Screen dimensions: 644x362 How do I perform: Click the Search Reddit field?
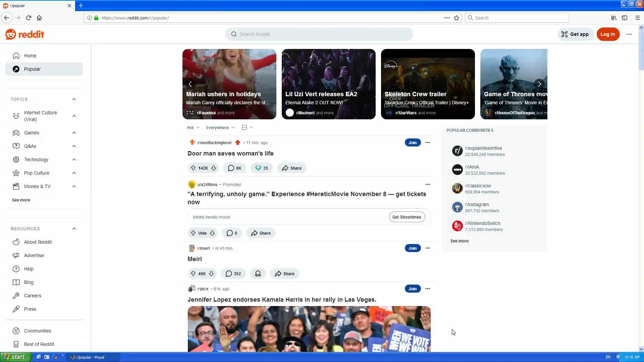click(319, 34)
